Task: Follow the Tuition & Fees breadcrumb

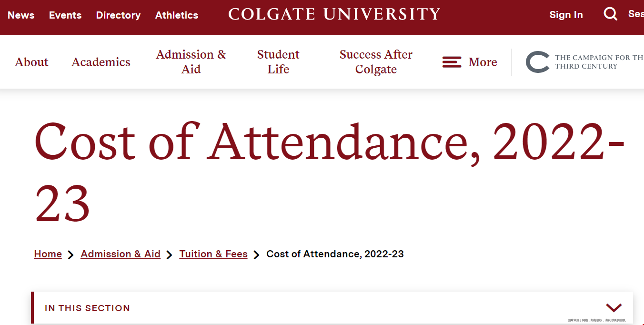Action: click(x=213, y=254)
